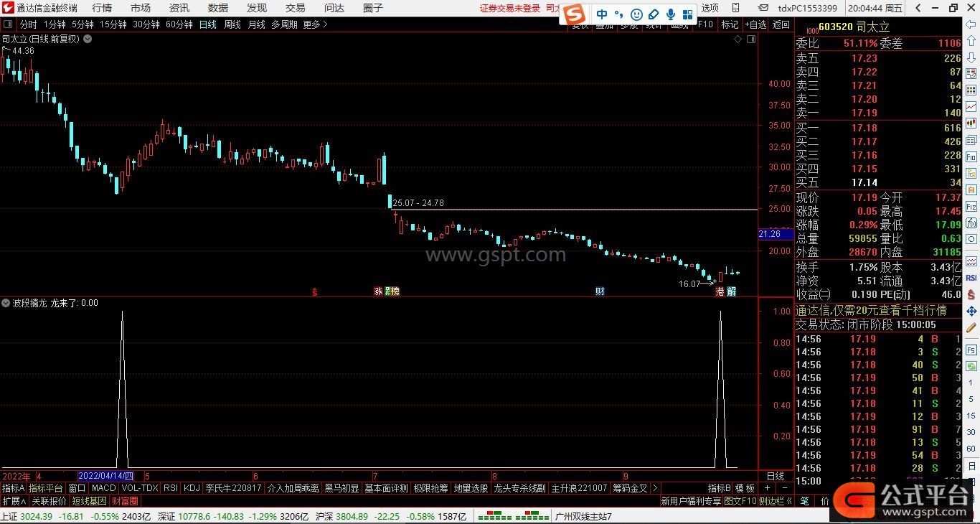
Task: Click the 解 marker icon below the chart
Action: (x=732, y=291)
